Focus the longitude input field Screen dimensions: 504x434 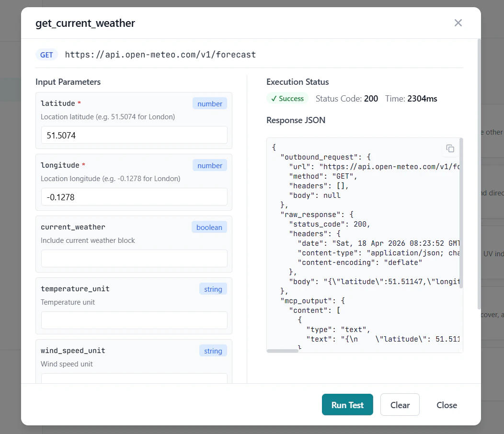[134, 197]
